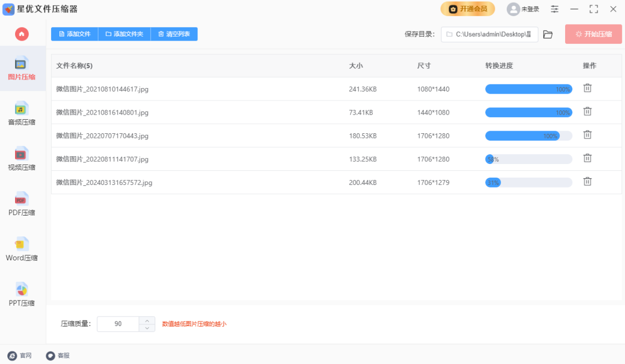Delete 微信图片_20210810144617.jpg with its trash icon
Image resolution: width=625 pixels, height=364 pixels.
(x=587, y=89)
